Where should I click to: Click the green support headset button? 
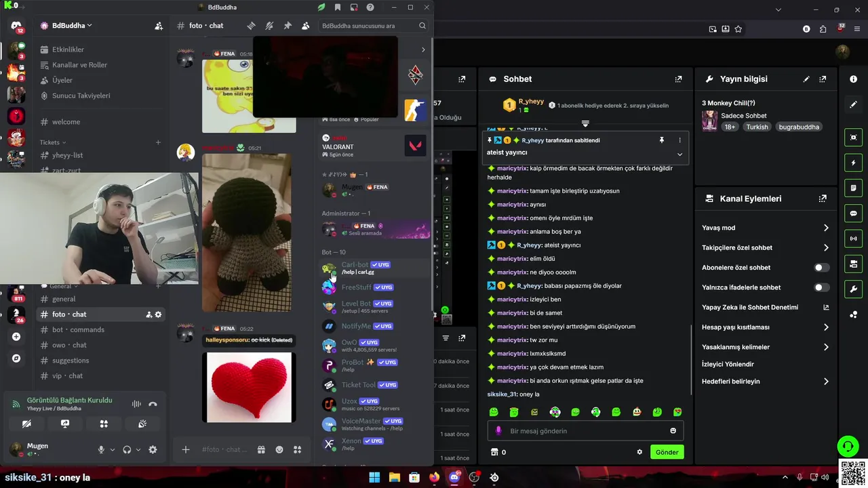pyautogui.click(x=848, y=446)
